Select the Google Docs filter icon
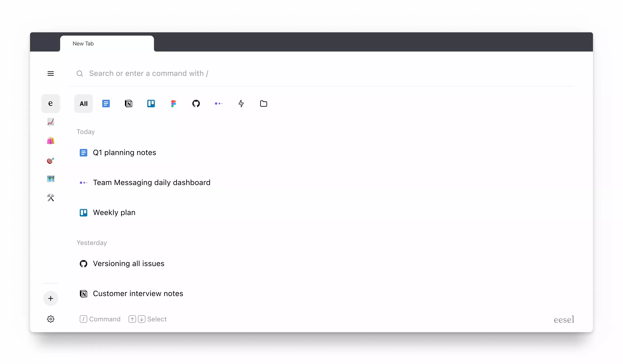The width and height of the screenshot is (623, 364). tap(106, 103)
